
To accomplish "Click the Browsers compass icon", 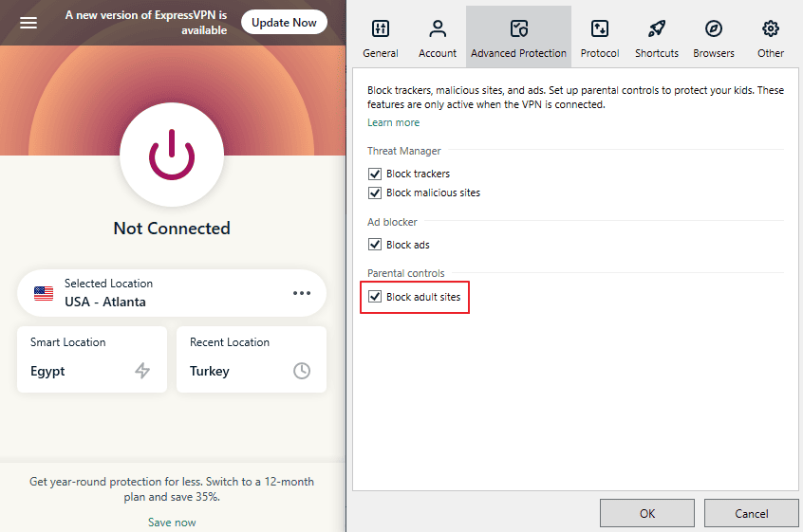I will (x=714, y=28).
